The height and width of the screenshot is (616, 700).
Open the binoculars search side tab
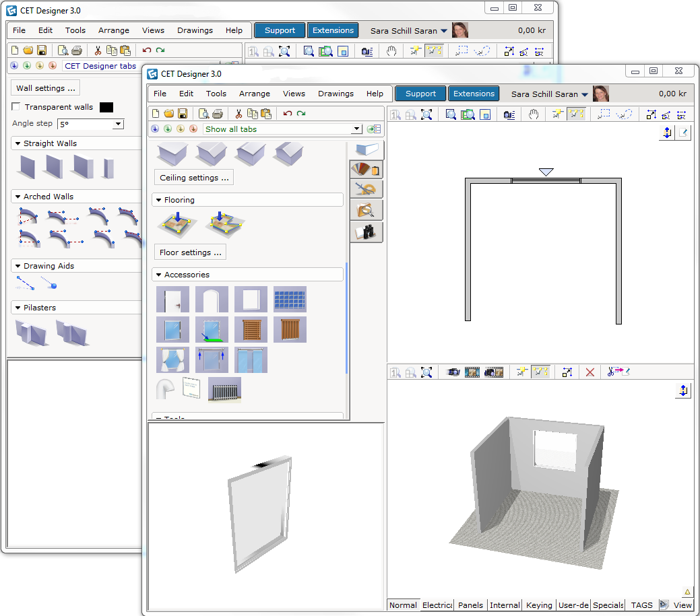[366, 232]
